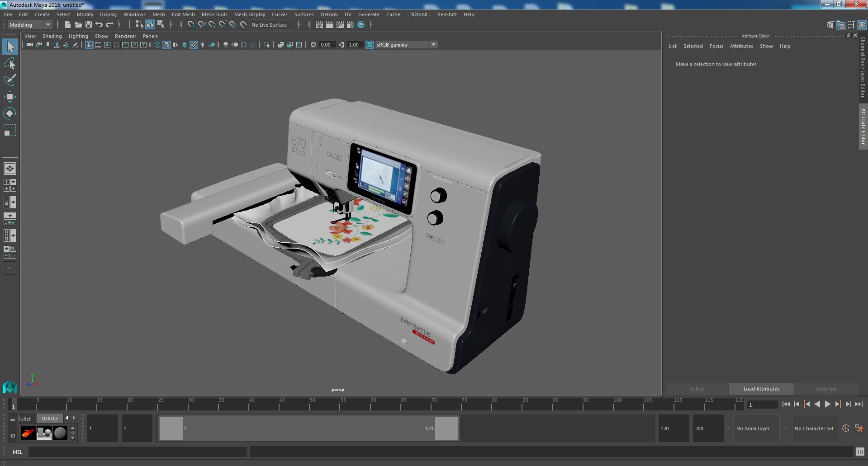Toggle smooth shade all in viewport
This screenshot has width=868, height=466.
(x=166, y=45)
